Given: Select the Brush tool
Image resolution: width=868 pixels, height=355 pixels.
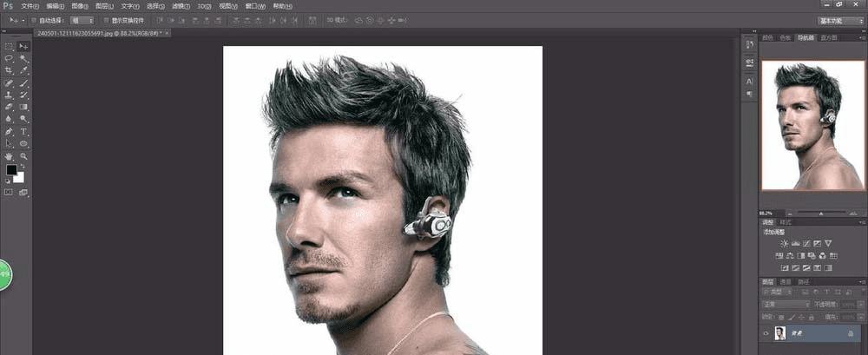Looking at the screenshot, I should (23, 82).
